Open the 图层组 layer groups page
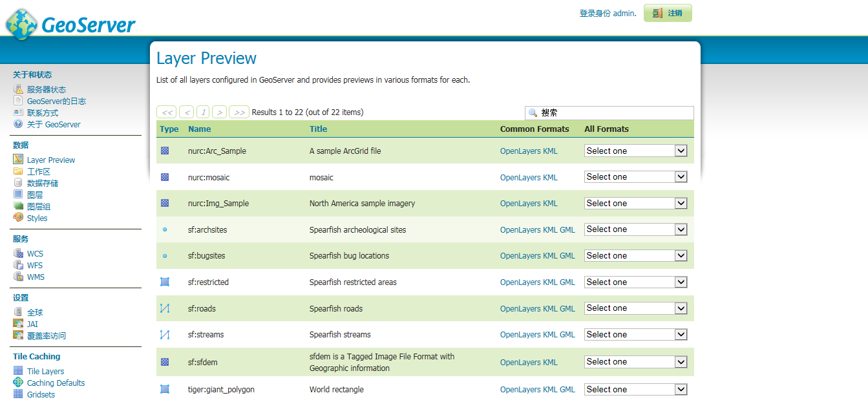Viewport: 868px width, 402px height. pyautogui.click(x=39, y=206)
